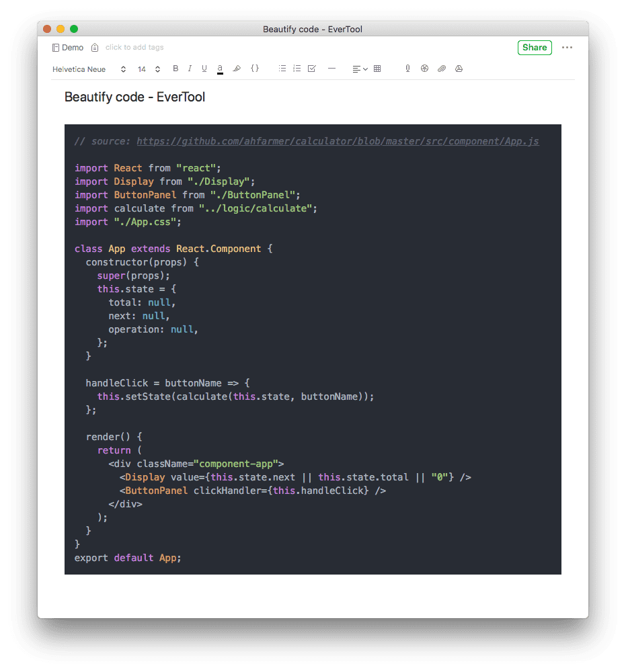Toggle bold formatting

pyautogui.click(x=175, y=68)
